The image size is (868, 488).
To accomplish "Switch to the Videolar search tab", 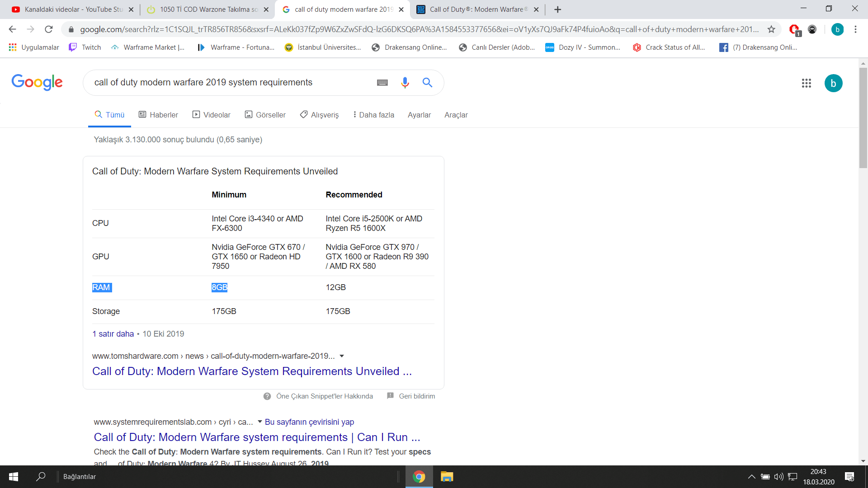I will [212, 115].
